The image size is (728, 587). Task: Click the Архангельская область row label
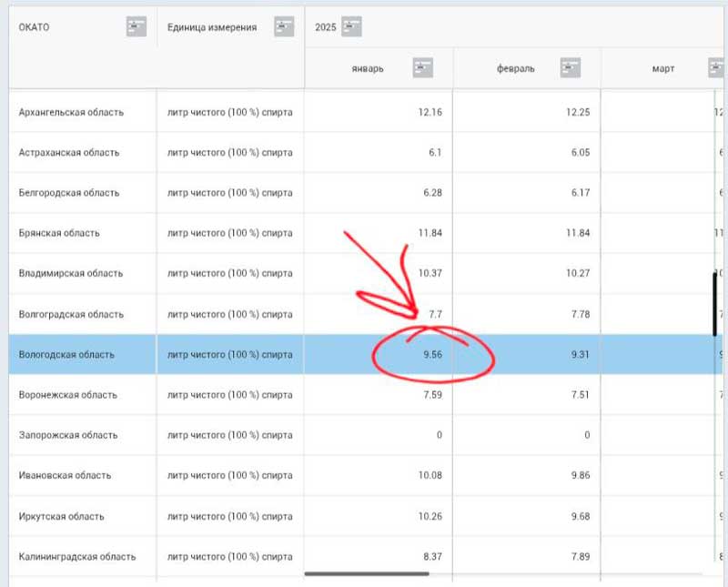click(x=71, y=112)
